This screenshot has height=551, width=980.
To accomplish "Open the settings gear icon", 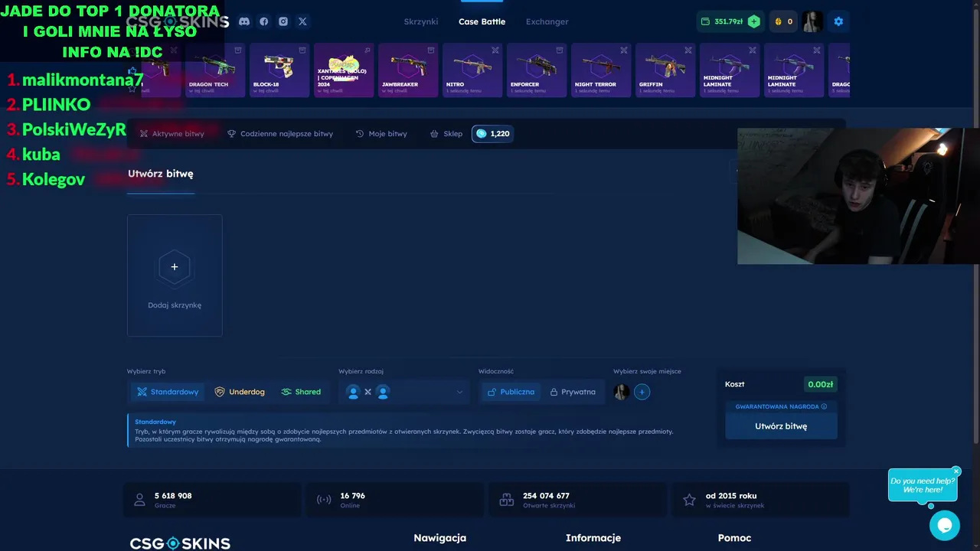I will click(838, 21).
